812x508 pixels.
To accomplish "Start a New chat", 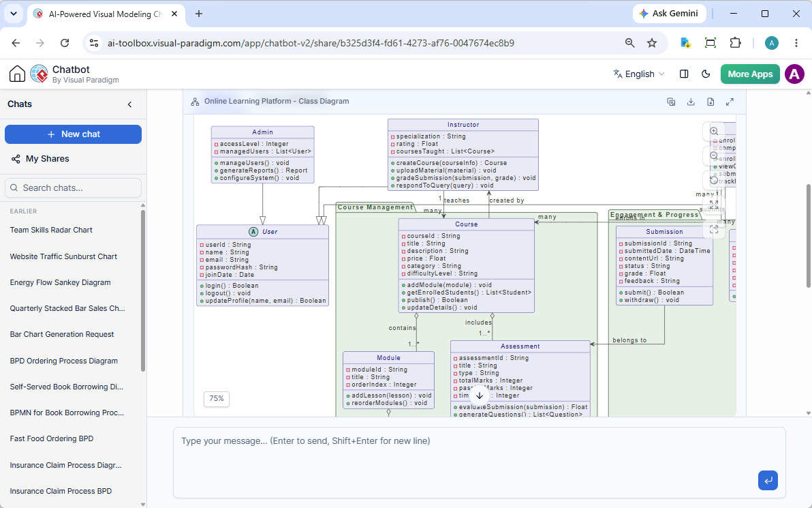I will (x=73, y=134).
